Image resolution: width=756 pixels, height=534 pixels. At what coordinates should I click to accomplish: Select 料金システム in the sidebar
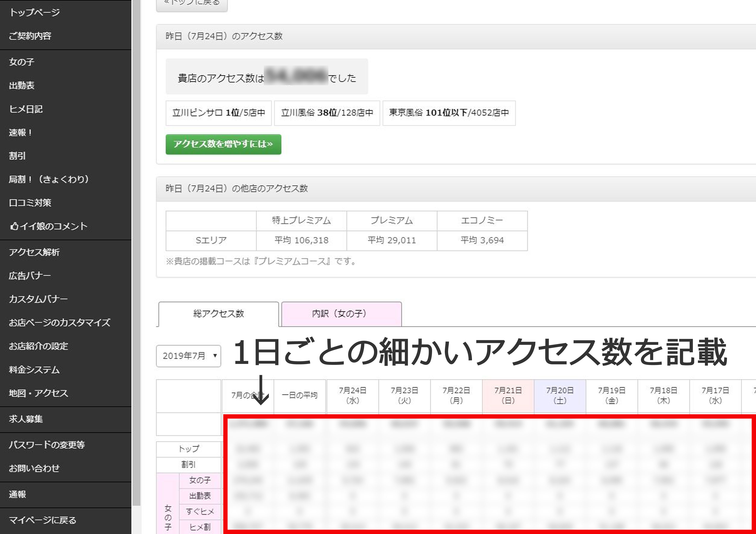34,369
